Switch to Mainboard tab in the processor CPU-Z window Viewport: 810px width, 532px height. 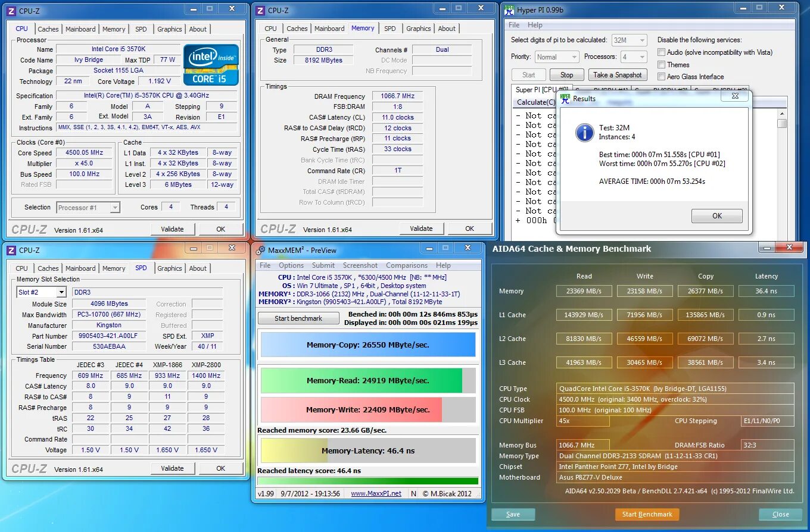click(80, 29)
